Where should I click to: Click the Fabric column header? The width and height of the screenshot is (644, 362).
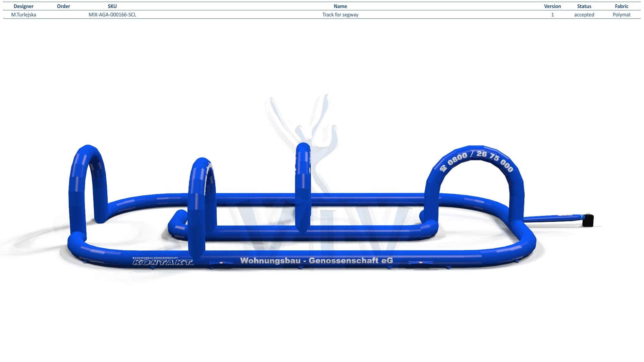622,6
